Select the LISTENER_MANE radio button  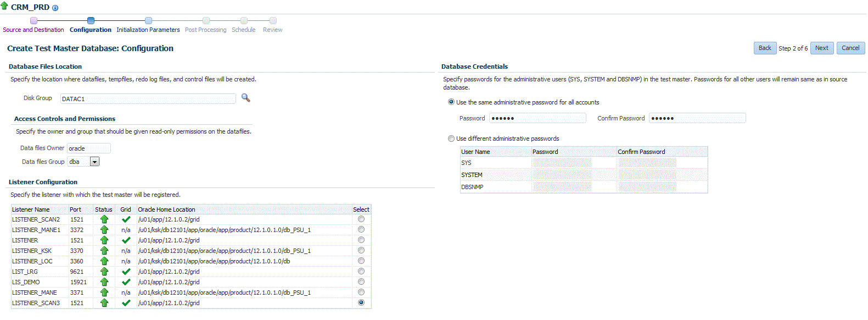tap(361, 292)
